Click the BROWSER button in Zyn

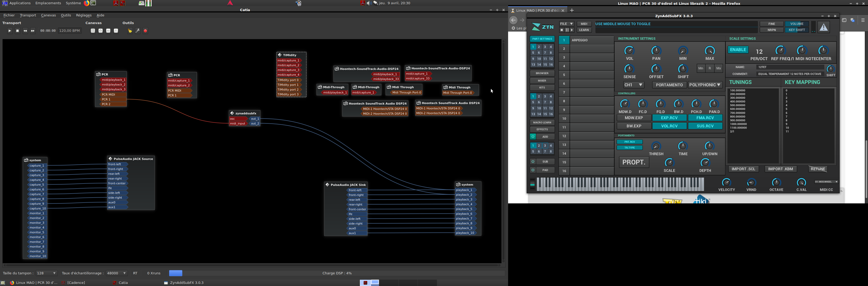(542, 73)
